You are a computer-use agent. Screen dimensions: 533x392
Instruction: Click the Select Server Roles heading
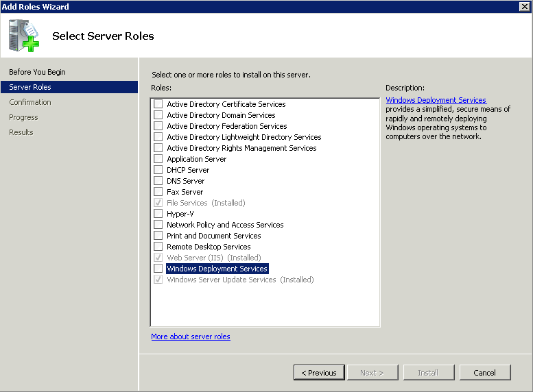pos(103,36)
